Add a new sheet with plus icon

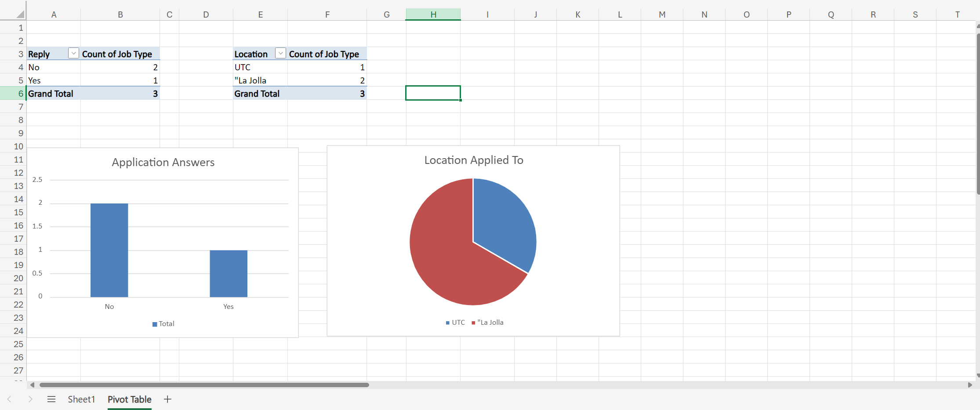tap(167, 399)
